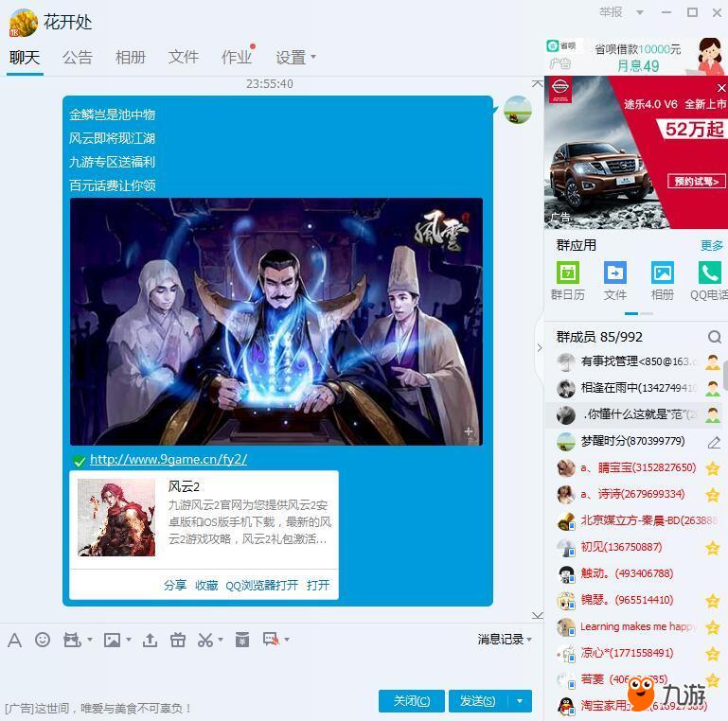Open the 省呗借款 ad banner

point(635,57)
